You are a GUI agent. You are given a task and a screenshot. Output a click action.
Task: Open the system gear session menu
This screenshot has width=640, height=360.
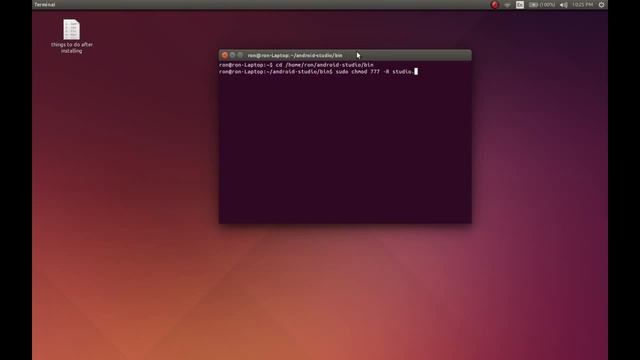click(601, 5)
